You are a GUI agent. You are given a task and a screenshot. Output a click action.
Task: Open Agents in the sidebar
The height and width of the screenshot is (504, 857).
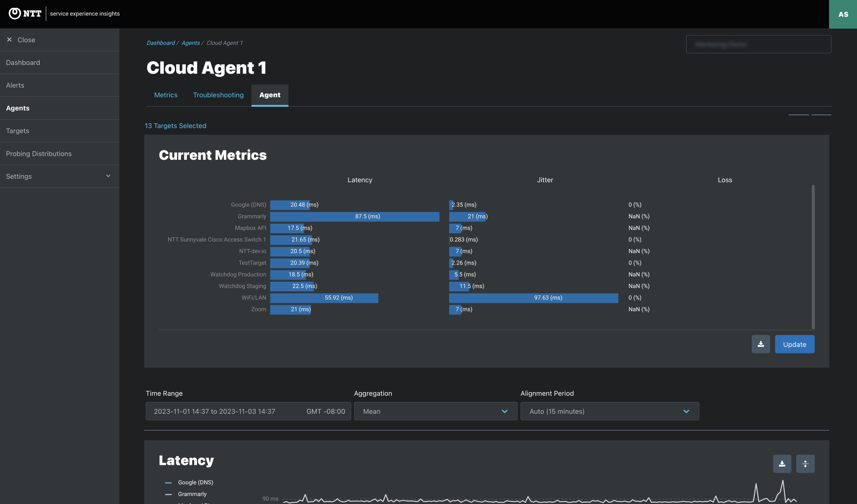(59, 108)
